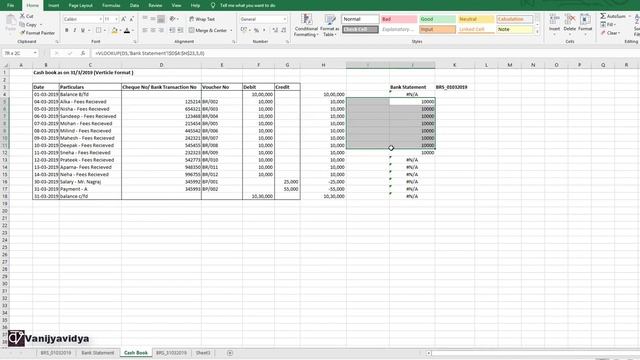Open the Number group dialog launcher

(x=287, y=42)
